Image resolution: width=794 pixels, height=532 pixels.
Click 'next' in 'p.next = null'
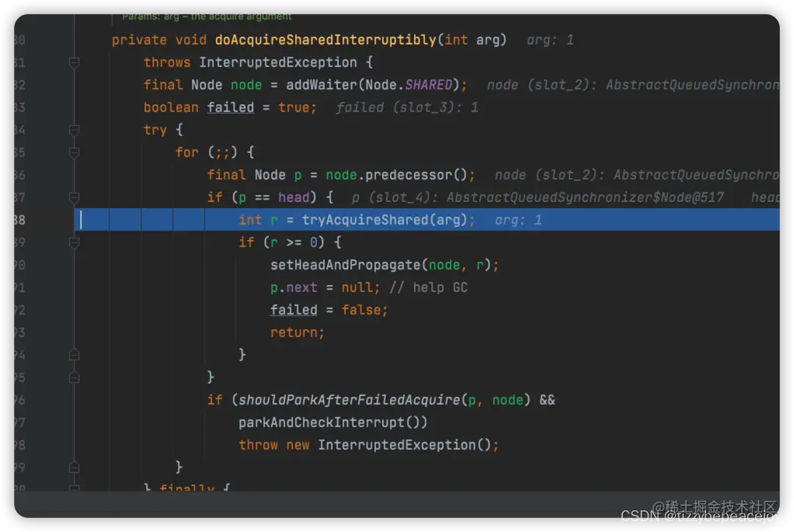[301, 287]
